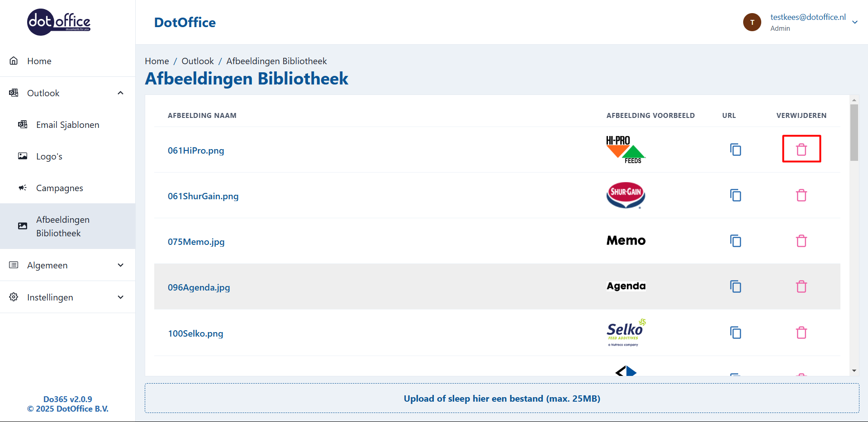Viewport: 868px width, 422px height.
Task: Open the Logo's sidebar item
Action: (49, 156)
